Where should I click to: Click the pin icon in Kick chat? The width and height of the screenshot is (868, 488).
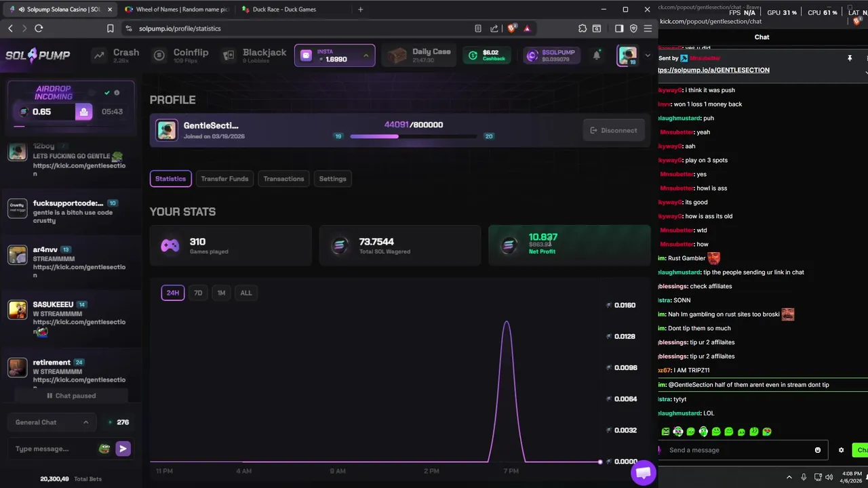(x=850, y=59)
